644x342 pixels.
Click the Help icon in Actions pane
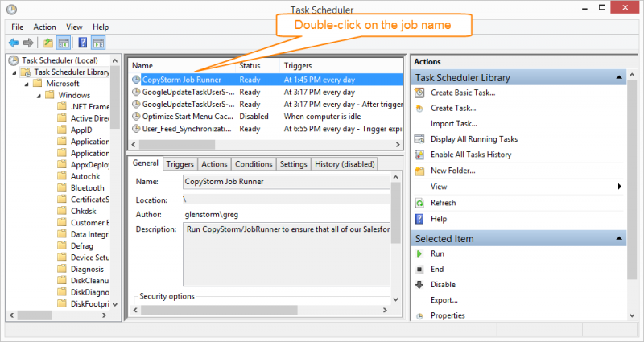[x=419, y=219]
